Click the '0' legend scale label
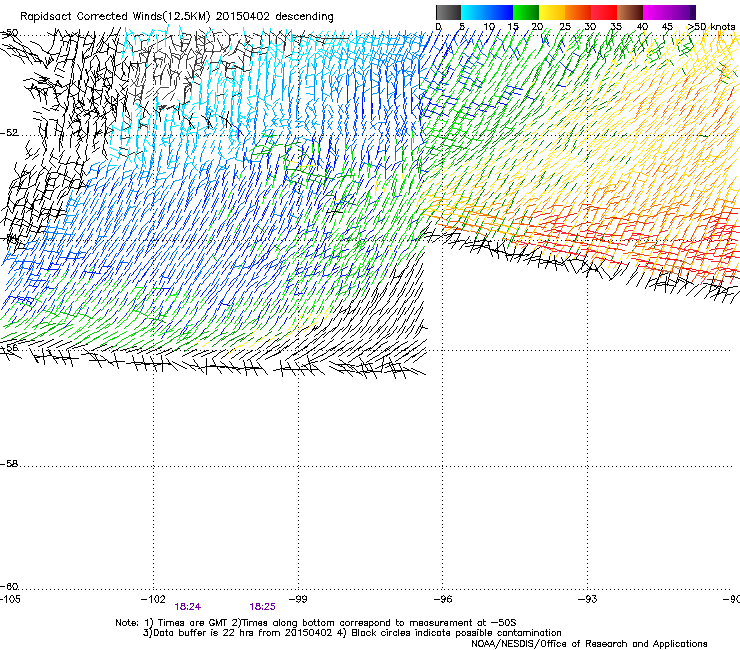This screenshot has height=650, width=740. (x=438, y=27)
